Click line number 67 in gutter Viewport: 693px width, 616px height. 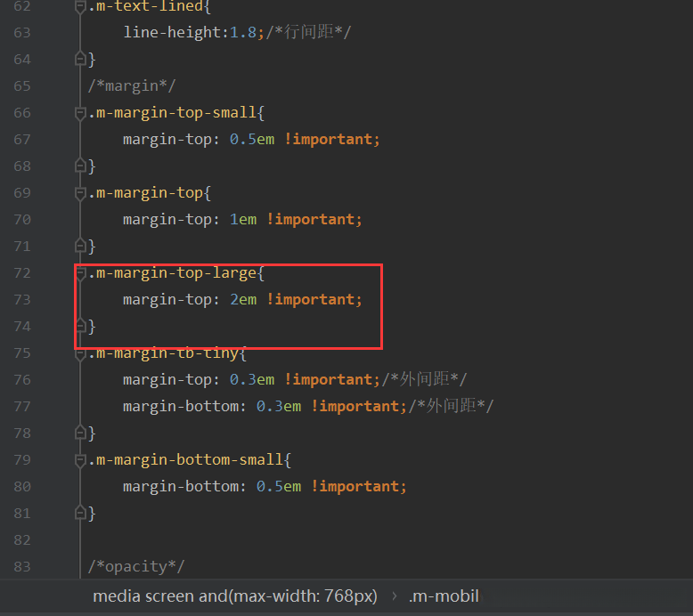tap(22, 140)
